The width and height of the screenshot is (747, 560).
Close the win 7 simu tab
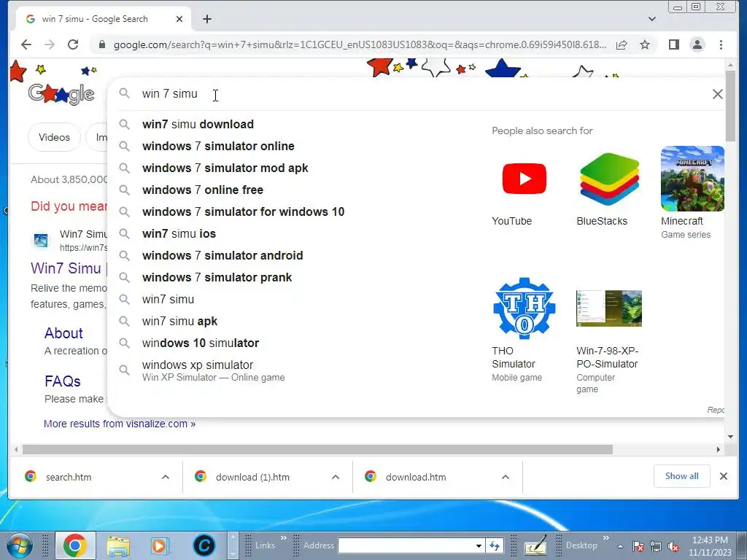click(x=179, y=19)
